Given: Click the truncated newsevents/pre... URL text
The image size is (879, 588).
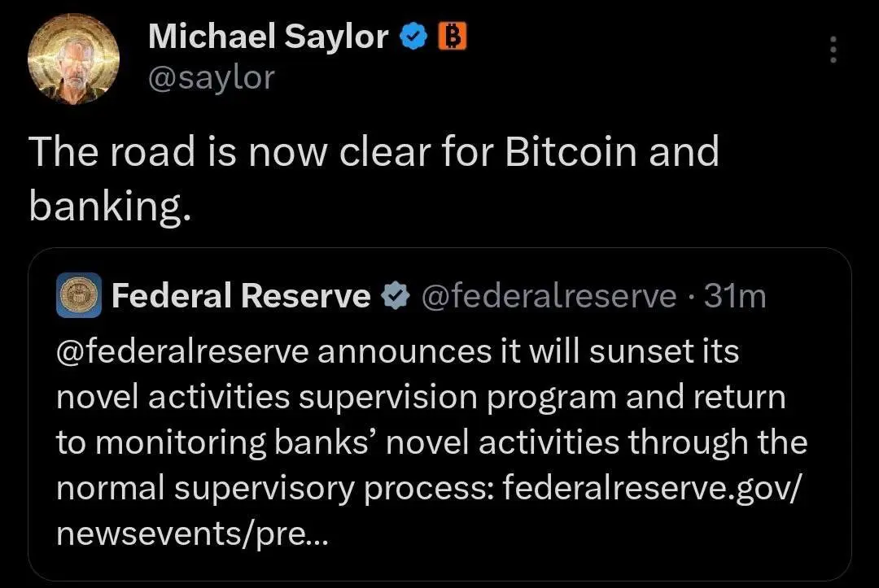Looking at the screenshot, I should click(x=192, y=534).
